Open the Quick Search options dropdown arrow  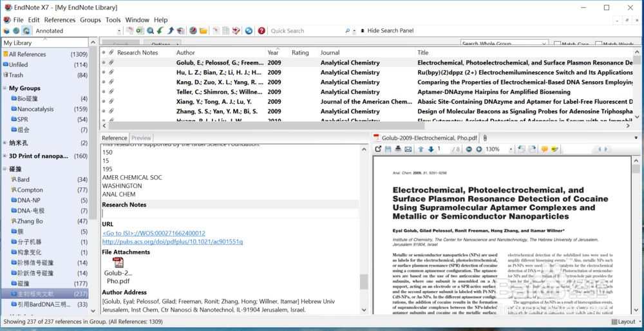(x=354, y=31)
